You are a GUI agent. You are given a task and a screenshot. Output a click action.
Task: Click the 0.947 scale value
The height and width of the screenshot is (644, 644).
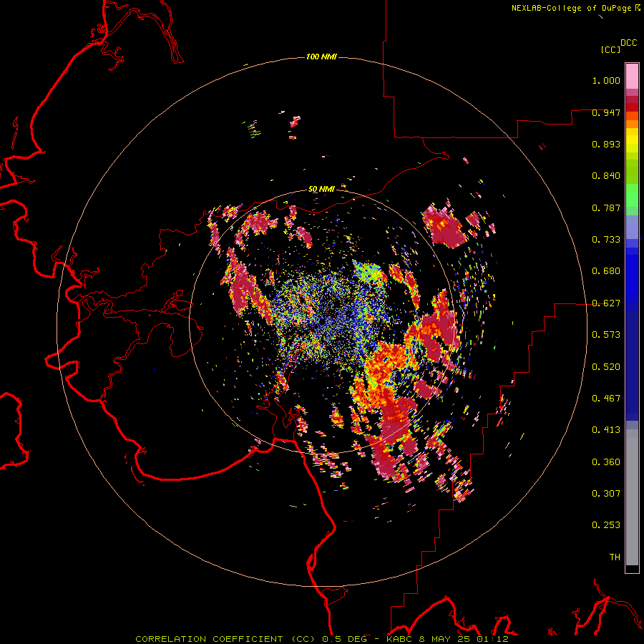[606, 112]
